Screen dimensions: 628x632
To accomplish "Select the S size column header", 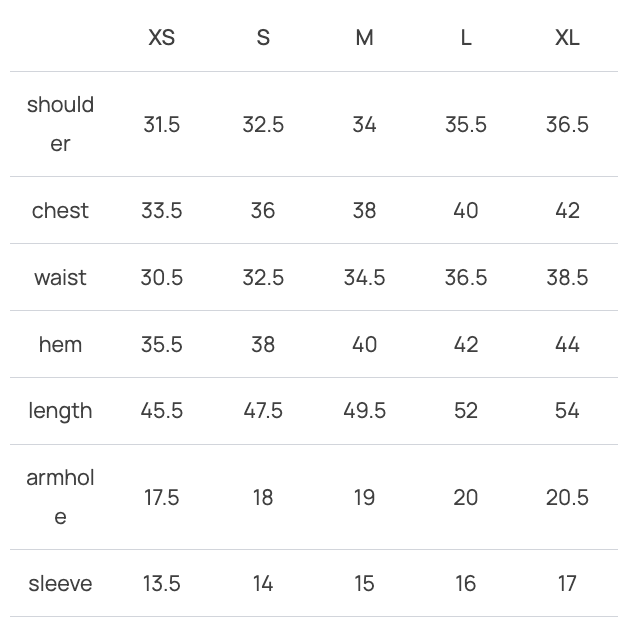I will pos(263,38).
